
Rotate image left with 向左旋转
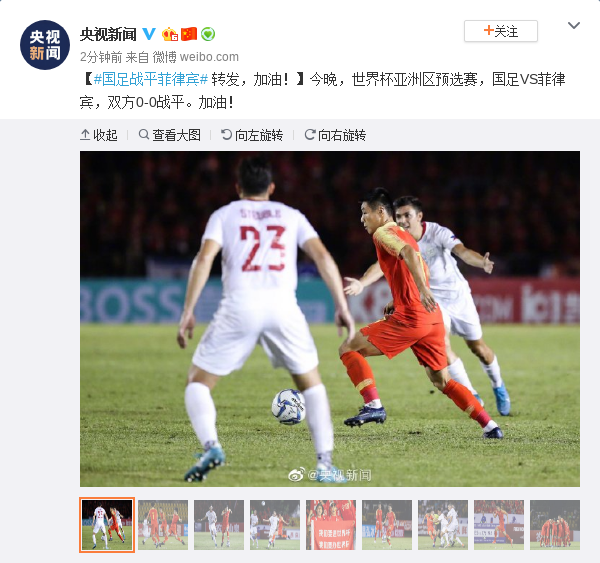(x=252, y=135)
